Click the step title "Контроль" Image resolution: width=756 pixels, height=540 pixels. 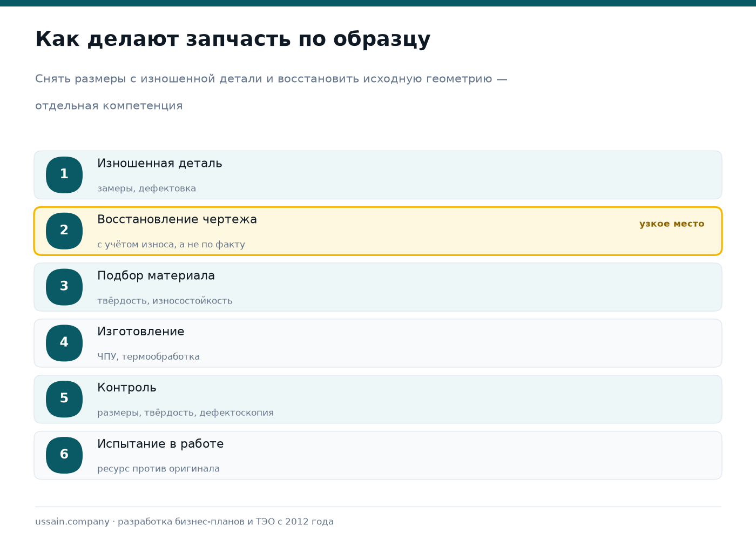pyautogui.click(x=127, y=388)
